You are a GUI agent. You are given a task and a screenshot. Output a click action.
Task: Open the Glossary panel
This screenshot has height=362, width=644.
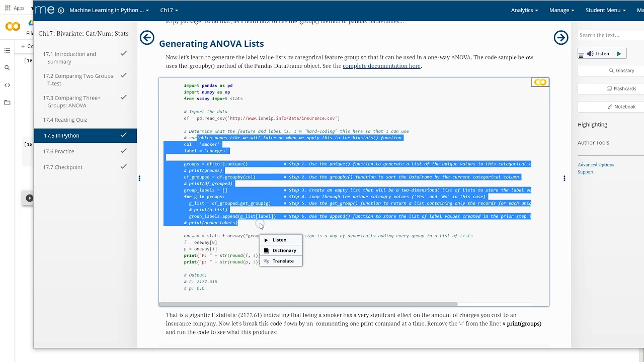coord(621,70)
